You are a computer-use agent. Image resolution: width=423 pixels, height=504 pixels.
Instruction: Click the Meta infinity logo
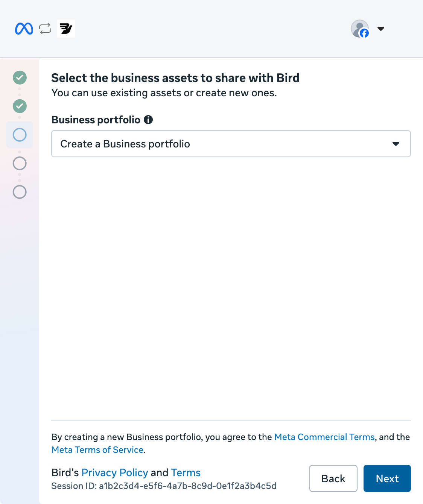coord(24,29)
